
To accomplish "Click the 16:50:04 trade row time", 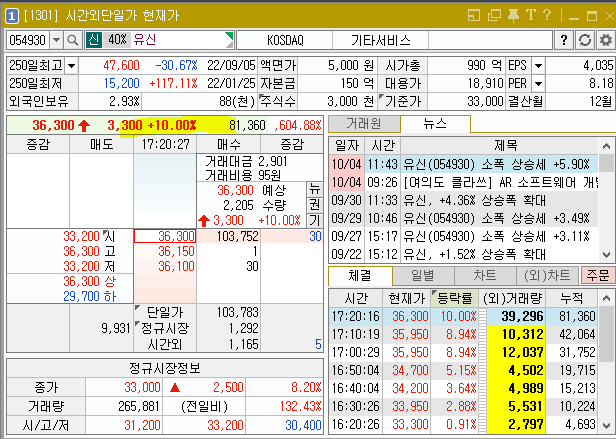I will pos(356,370).
